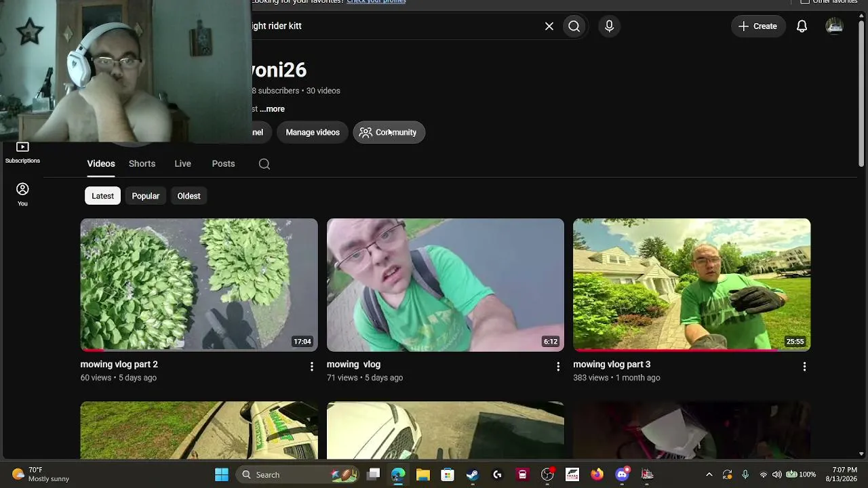This screenshot has width=868, height=488.
Task: Open Subscriptions in the sidebar
Action: (x=22, y=153)
